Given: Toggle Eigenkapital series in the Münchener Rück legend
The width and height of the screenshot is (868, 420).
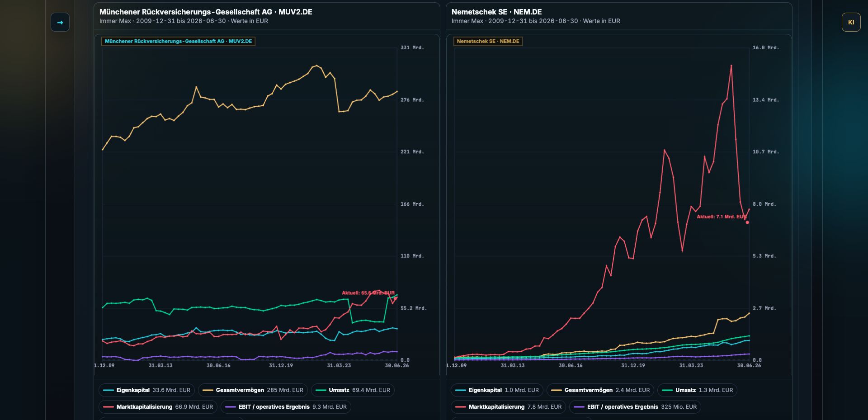Looking at the screenshot, I should tap(147, 390).
